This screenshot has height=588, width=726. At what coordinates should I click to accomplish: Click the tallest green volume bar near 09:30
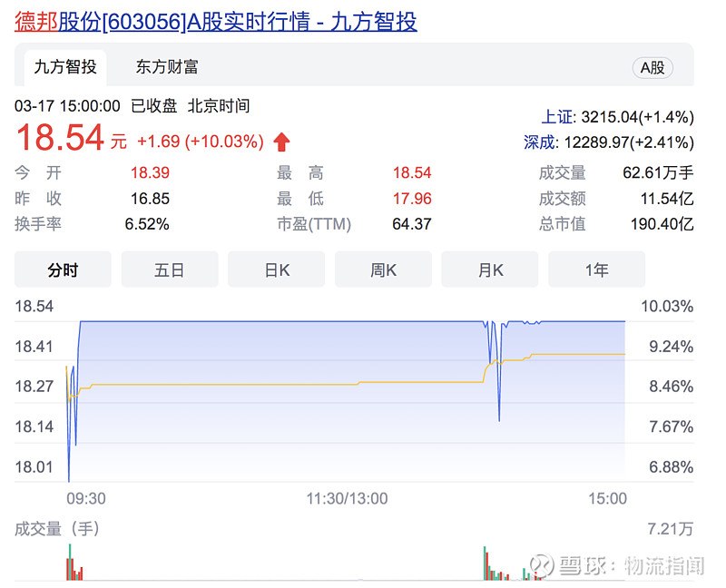pyautogui.click(x=70, y=562)
